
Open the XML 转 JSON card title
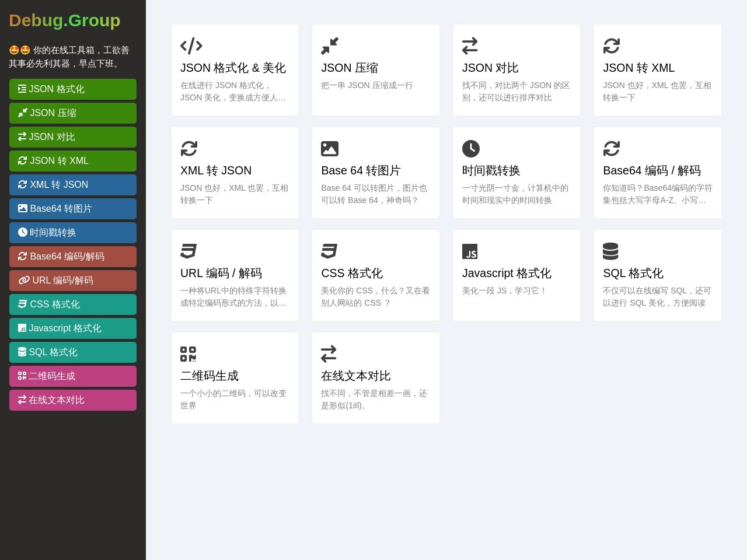[x=216, y=170]
